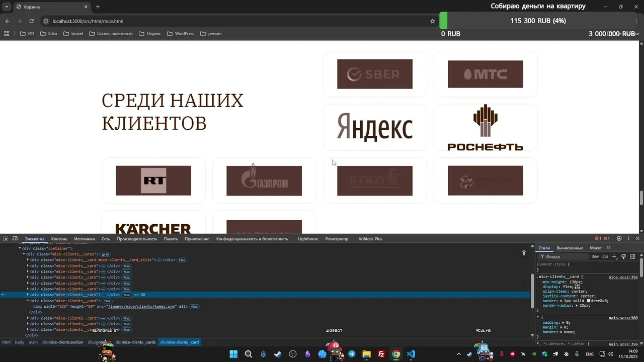Expand the border shorthand property triangle
The image size is (644, 362).
(561, 301)
